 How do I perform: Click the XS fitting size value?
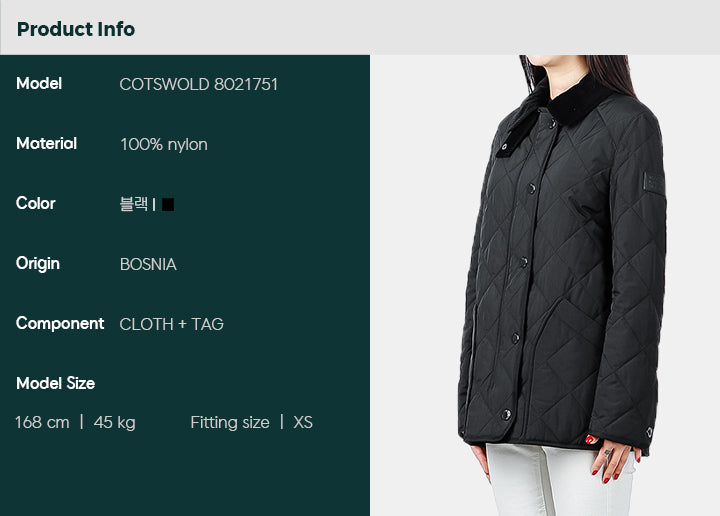(x=303, y=422)
